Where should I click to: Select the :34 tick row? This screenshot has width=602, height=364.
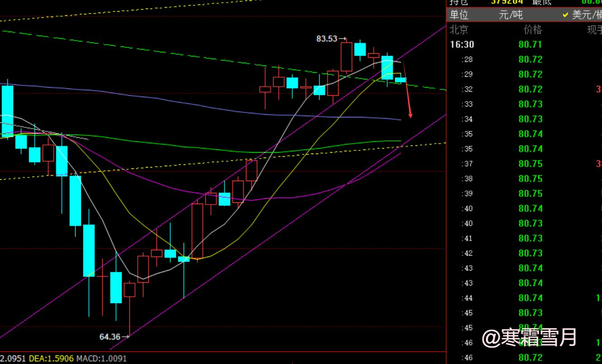tap(525, 119)
